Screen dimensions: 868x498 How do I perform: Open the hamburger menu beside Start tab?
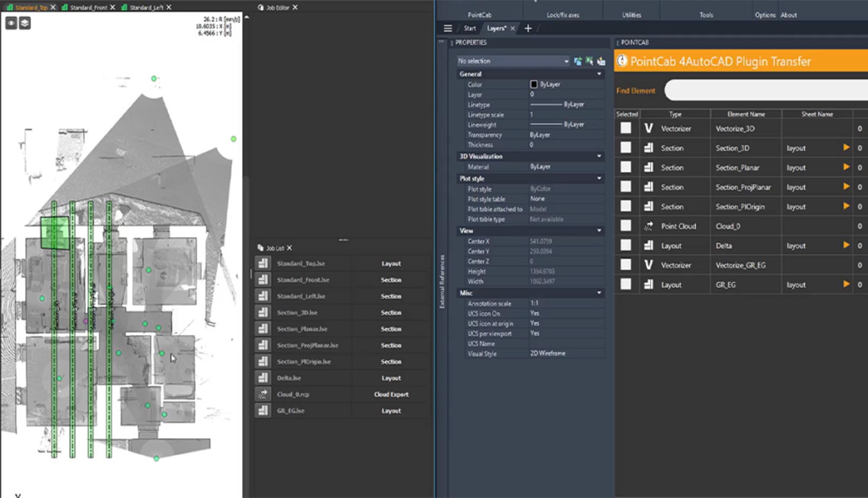[448, 28]
